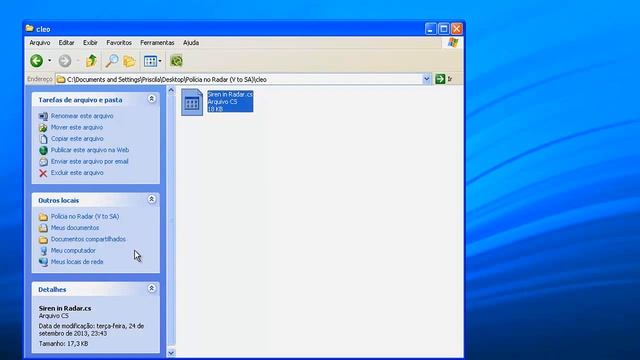Open Meu computador link
640x360 pixels.
pos(73,251)
